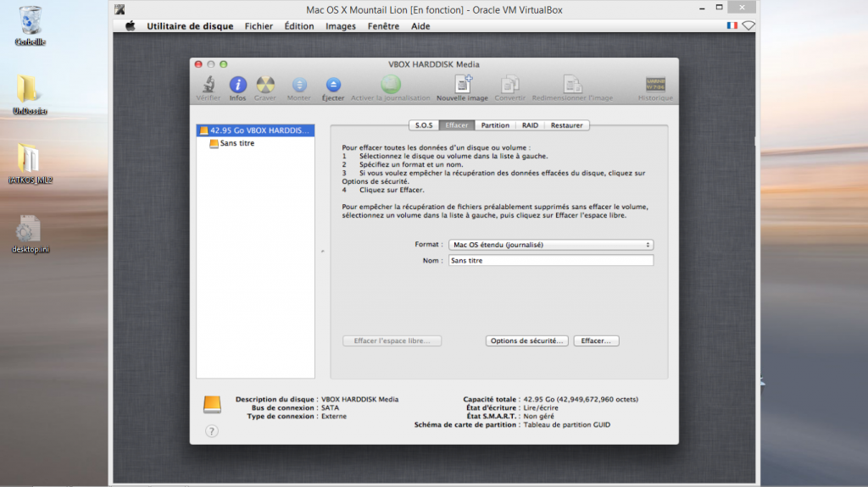Open the Images menu
This screenshot has width=868, height=487.
(341, 26)
